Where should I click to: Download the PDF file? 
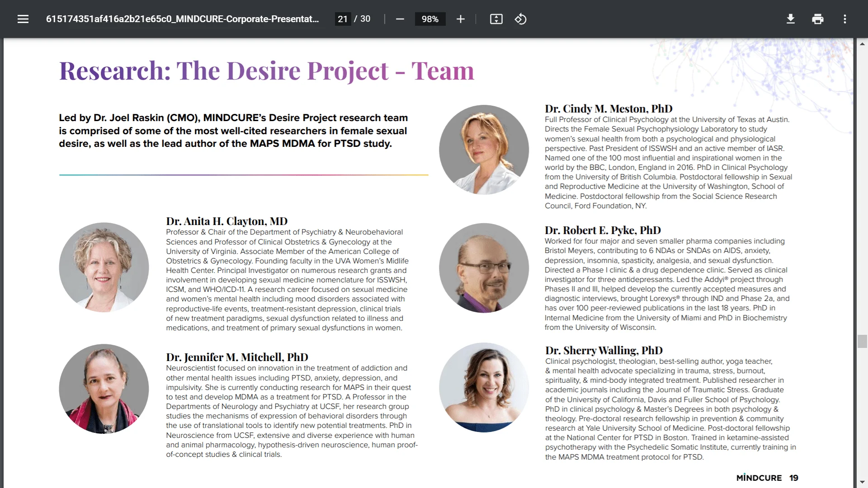[x=790, y=19]
